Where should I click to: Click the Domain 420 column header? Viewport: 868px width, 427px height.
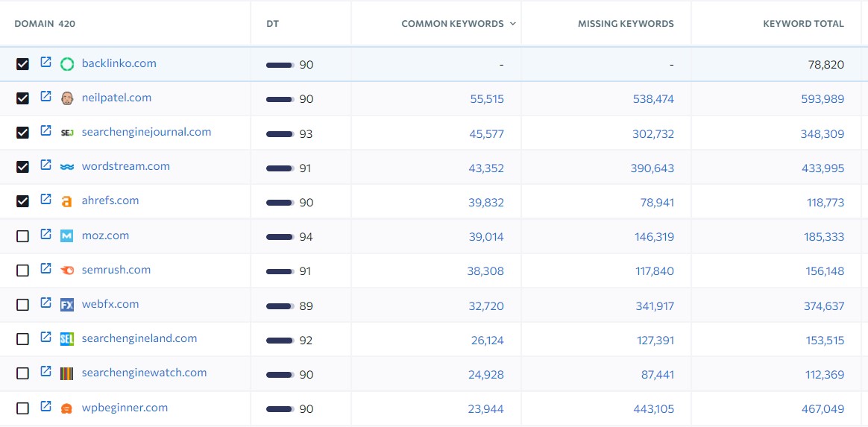point(45,24)
